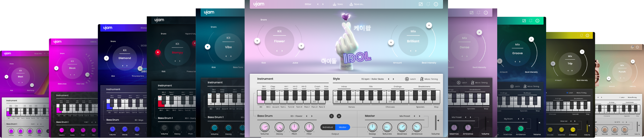Click the bell icon in the Dense mix window
This screenshot has width=644, height=138.
click(x=479, y=13)
